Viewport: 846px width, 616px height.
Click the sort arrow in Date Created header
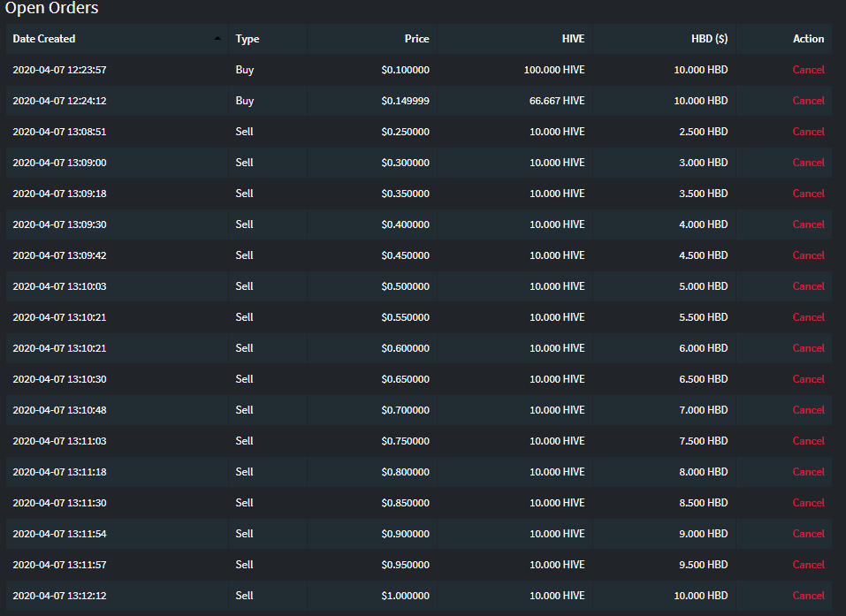[217, 38]
